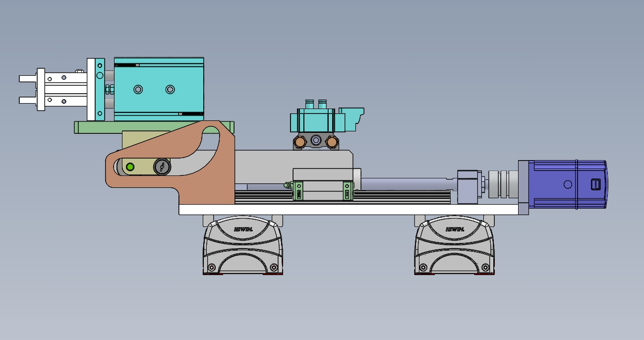This screenshot has height=340, width=644.
Task: Select the "HIWIN." label on the left block
Action: pyautogui.click(x=244, y=229)
